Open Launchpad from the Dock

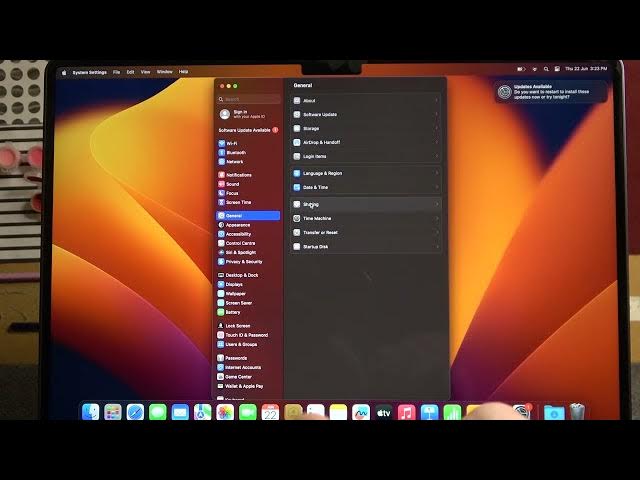coord(113,412)
